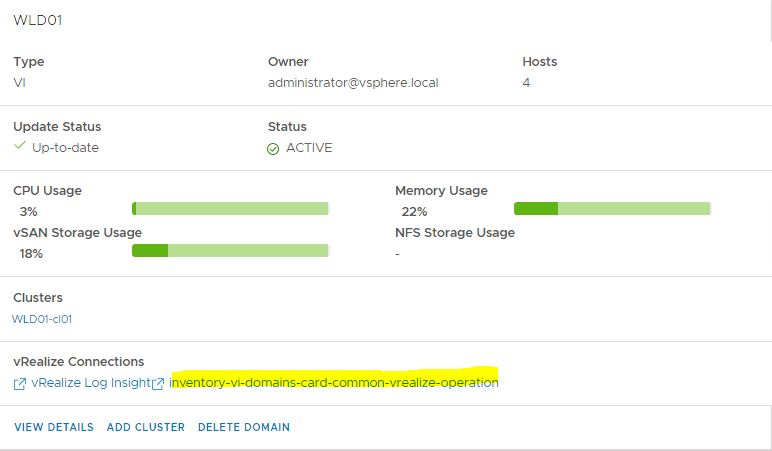The height and width of the screenshot is (451, 772).
Task: Open the inventory-vi-domains-card-common-vrealize-operation link
Action: pos(334,382)
